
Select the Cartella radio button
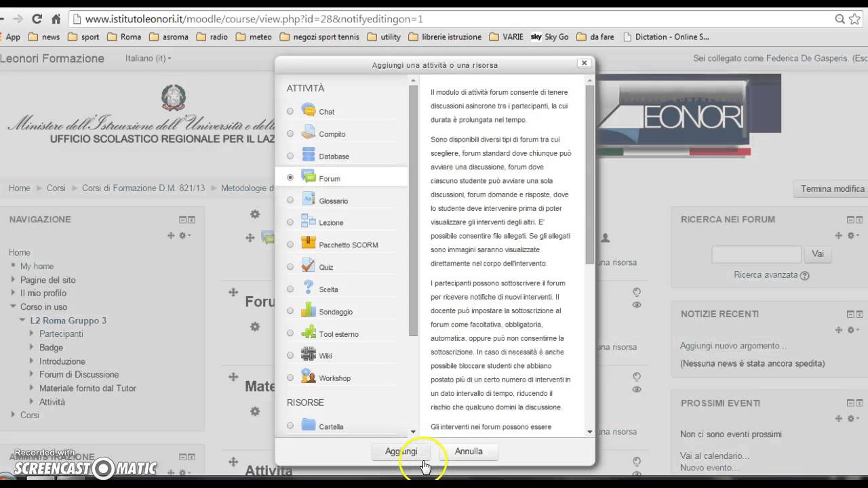[290, 426]
